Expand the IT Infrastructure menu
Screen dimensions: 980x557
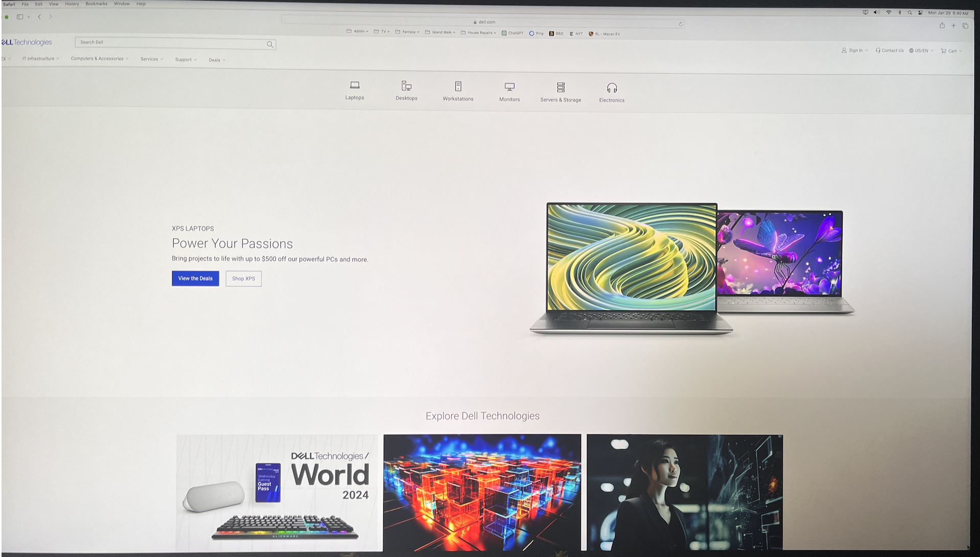pos(40,59)
